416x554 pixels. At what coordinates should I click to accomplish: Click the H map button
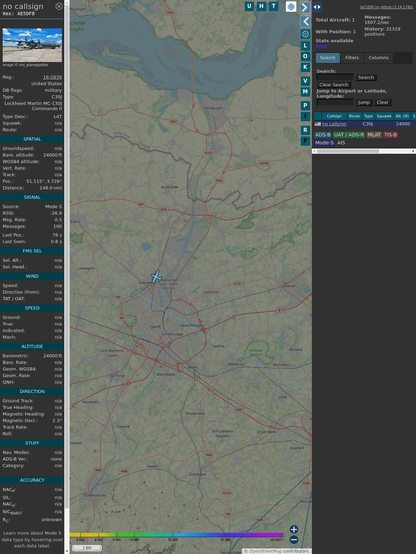(261, 6)
